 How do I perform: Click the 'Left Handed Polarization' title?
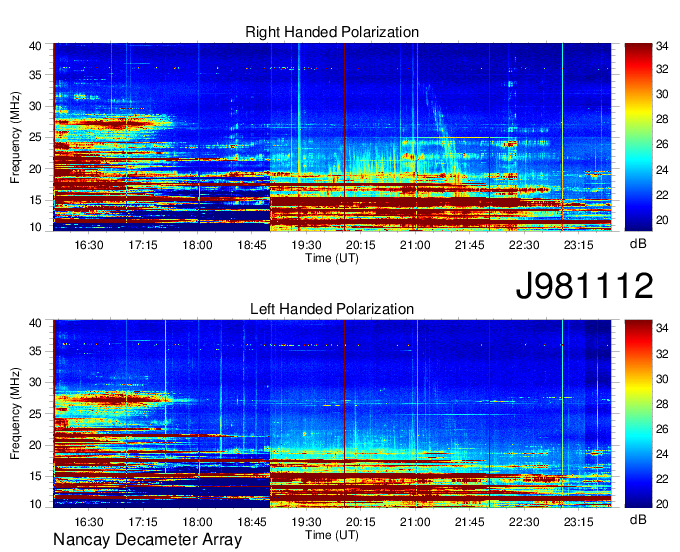click(332, 309)
